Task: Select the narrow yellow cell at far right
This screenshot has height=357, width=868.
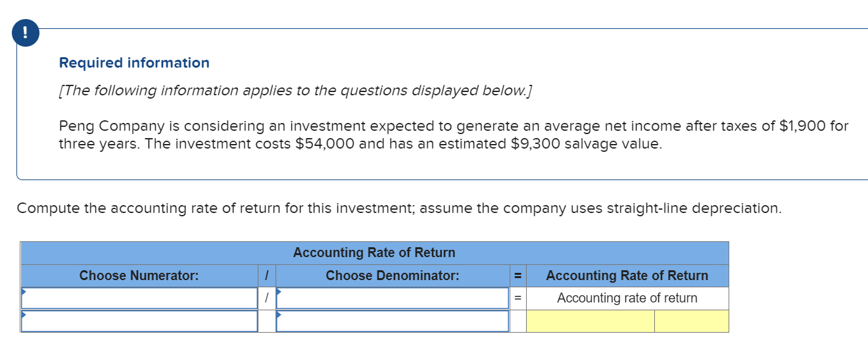Action: click(691, 321)
